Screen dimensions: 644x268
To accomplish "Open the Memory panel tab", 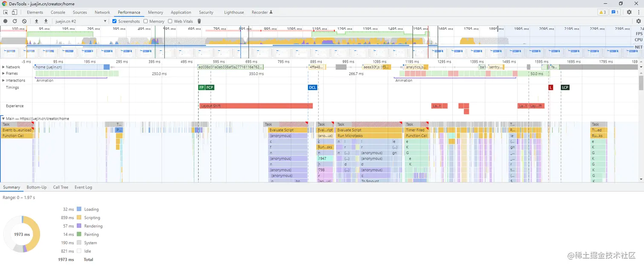I will 155,12.
